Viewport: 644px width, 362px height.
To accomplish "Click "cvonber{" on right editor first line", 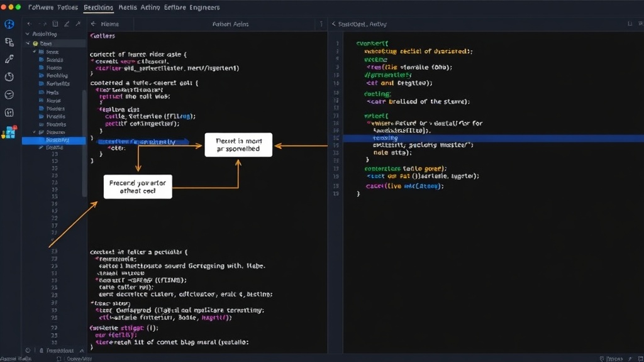I will tap(372, 43).
